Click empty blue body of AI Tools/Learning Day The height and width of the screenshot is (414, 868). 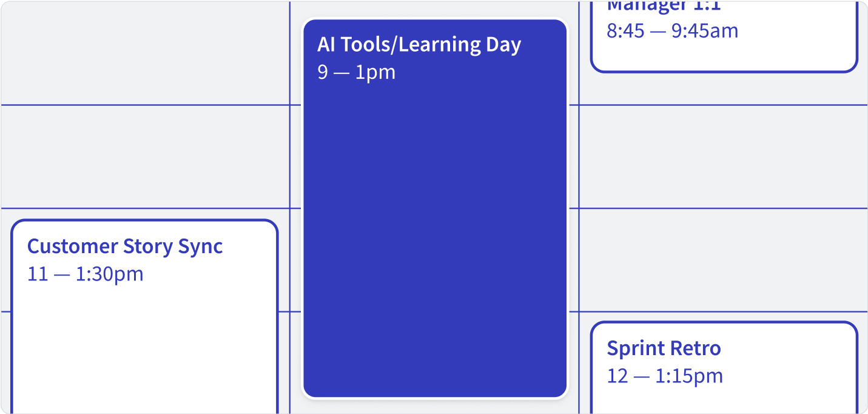[x=435, y=243]
